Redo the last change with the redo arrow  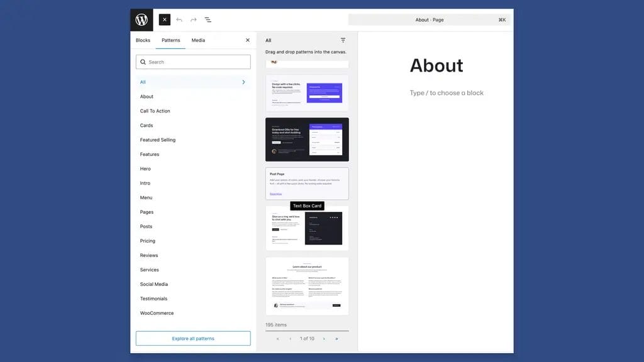point(194,19)
